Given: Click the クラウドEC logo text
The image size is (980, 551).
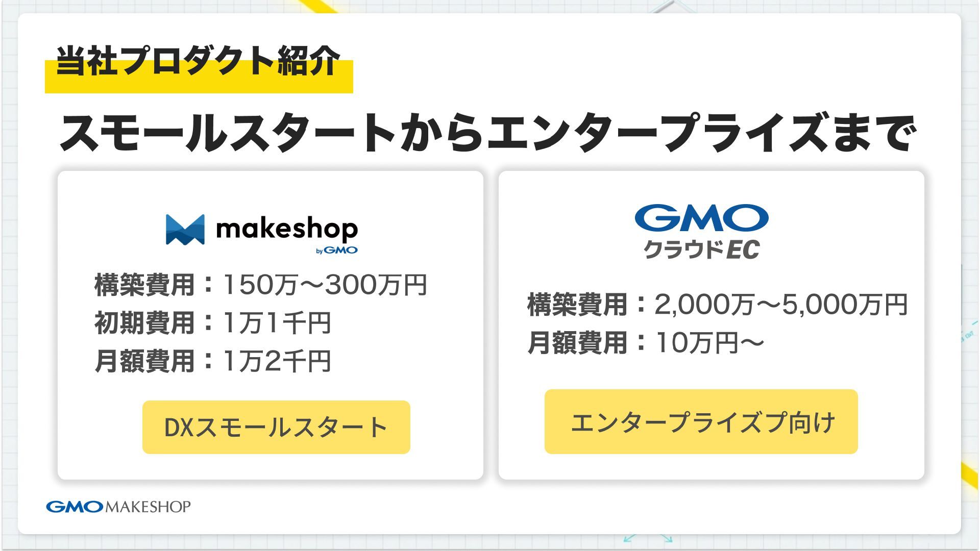Looking at the screenshot, I should 701,250.
